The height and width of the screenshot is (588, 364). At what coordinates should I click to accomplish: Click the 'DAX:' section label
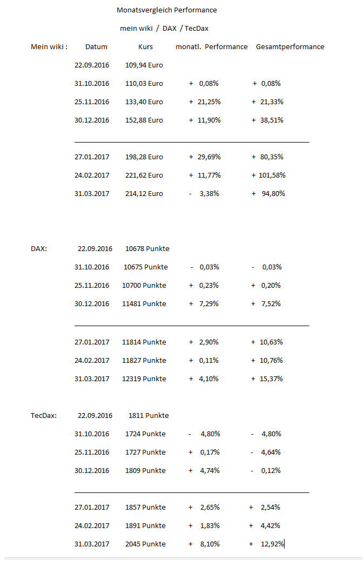[39, 249]
